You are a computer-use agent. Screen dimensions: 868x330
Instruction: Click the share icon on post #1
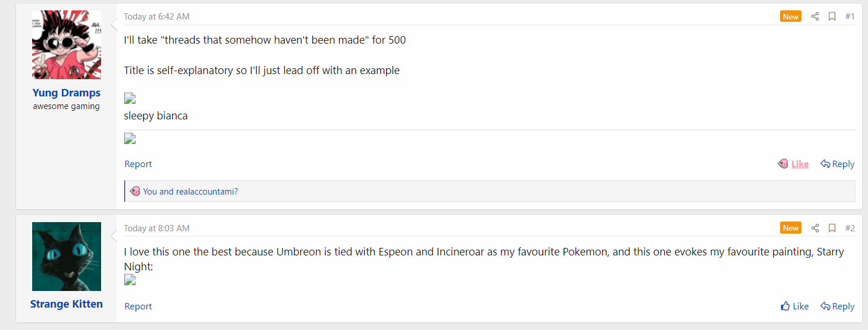(815, 17)
